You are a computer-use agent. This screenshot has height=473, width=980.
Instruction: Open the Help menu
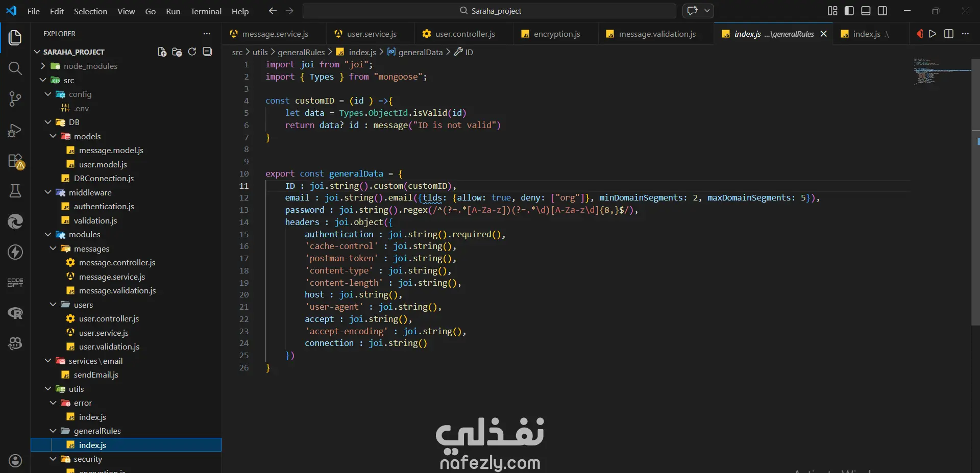point(240,11)
